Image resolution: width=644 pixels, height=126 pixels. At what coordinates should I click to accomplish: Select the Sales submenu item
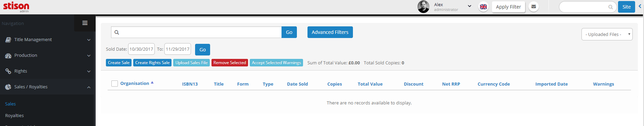click(x=10, y=104)
